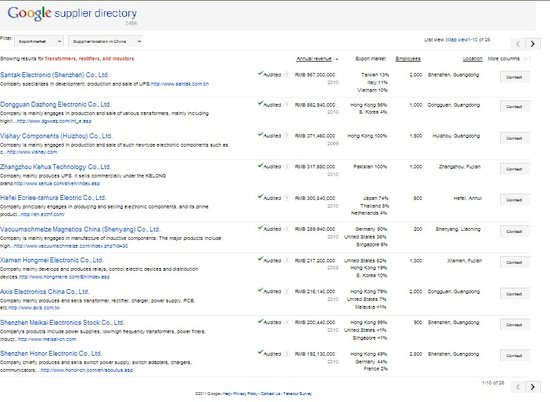Open the Contact Us footer link
The image size is (550, 402).
(x=270, y=394)
